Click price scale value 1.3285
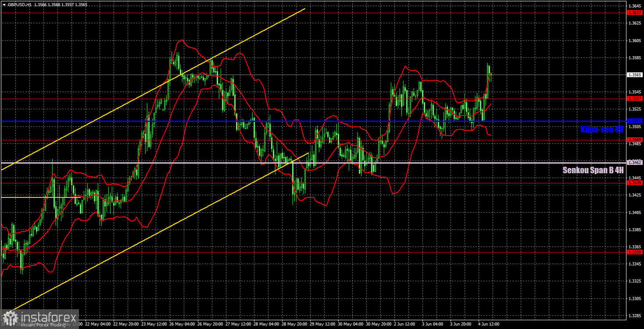 (x=635, y=315)
